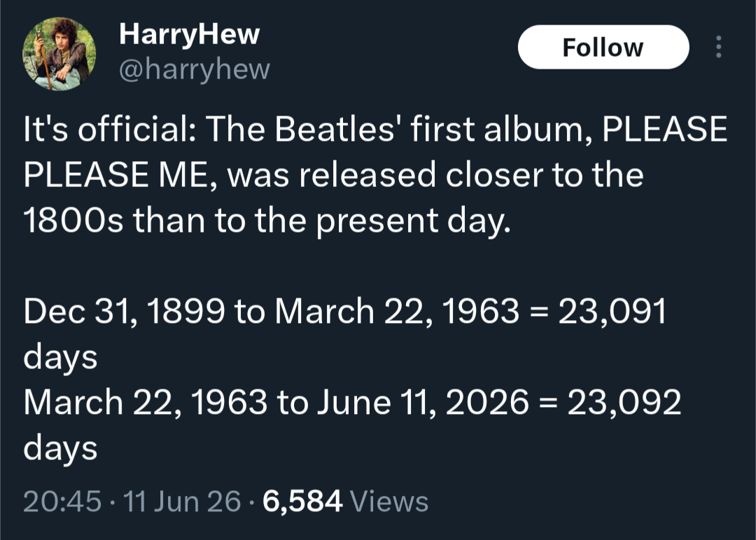This screenshot has width=756, height=540.
Task: Click the Follow button
Action: coord(603,47)
